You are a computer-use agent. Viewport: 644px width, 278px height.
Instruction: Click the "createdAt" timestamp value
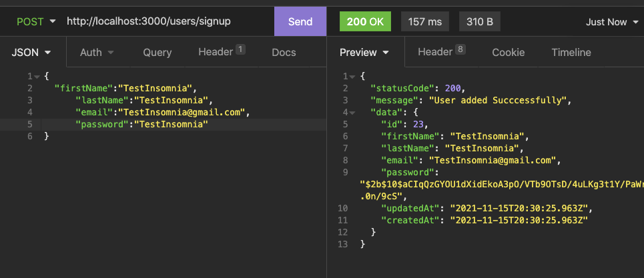coord(519,220)
